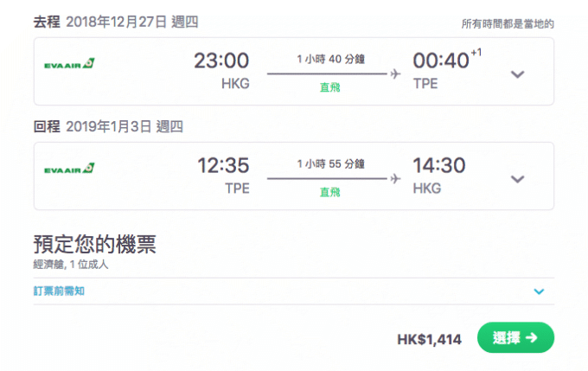The height and width of the screenshot is (371, 588).
Task: Expand the outbound flight details chevron
Action: [517, 74]
